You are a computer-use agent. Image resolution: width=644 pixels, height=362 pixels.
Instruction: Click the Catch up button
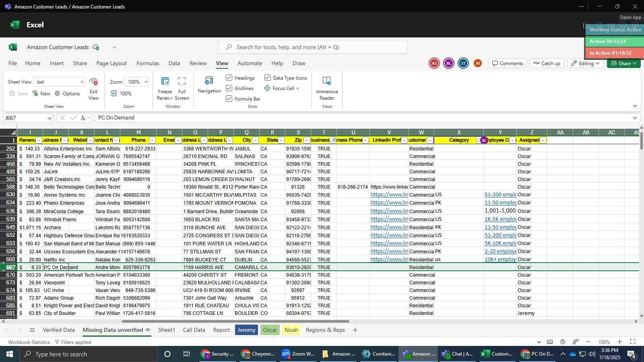[x=547, y=63]
